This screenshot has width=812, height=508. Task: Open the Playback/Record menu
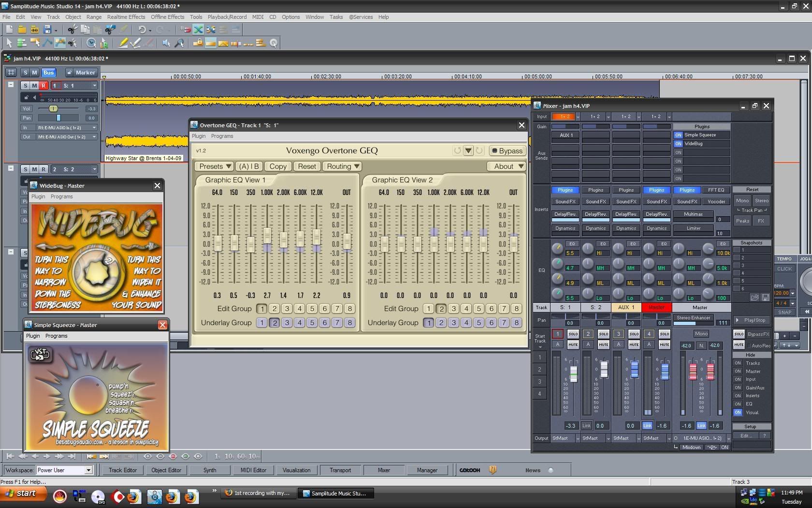(227, 17)
